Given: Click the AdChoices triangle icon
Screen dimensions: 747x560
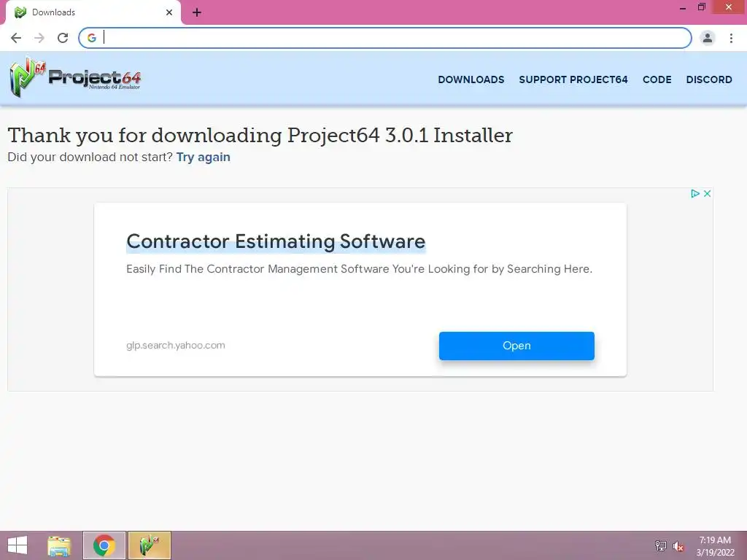Looking at the screenshot, I should pyautogui.click(x=695, y=193).
